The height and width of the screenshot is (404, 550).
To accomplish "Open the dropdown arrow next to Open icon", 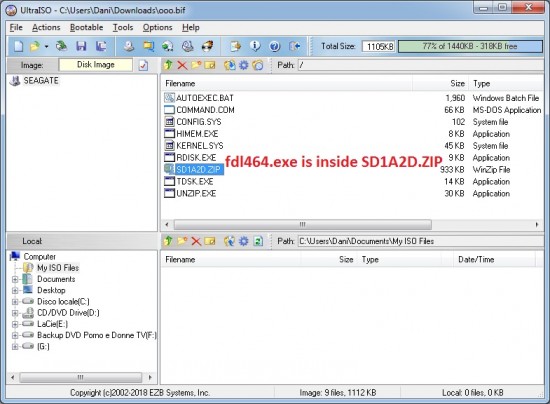I will (46, 46).
